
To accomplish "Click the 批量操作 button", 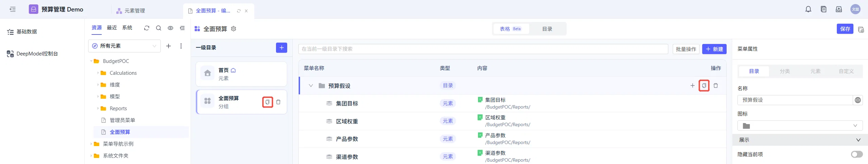I will tap(686, 49).
